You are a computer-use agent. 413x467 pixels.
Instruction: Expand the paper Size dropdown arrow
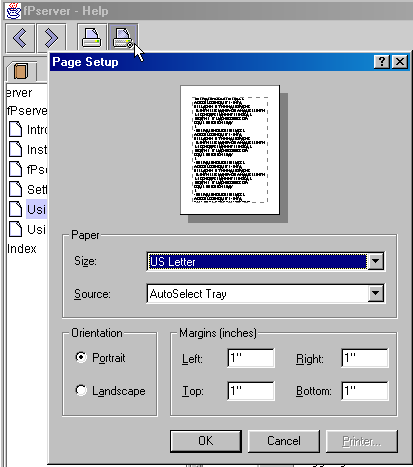click(375, 261)
